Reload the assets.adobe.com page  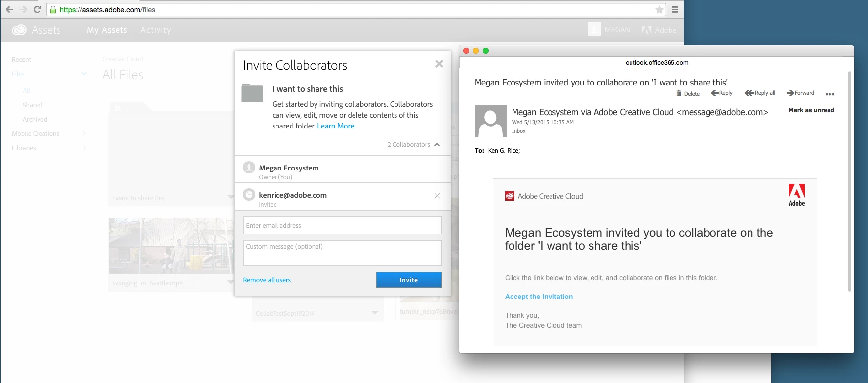coord(37,9)
